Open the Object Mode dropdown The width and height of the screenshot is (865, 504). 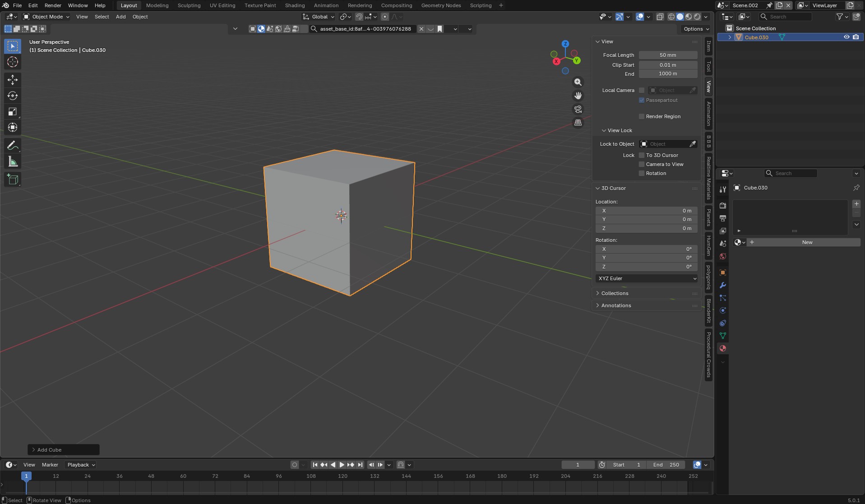pos(46,17)
